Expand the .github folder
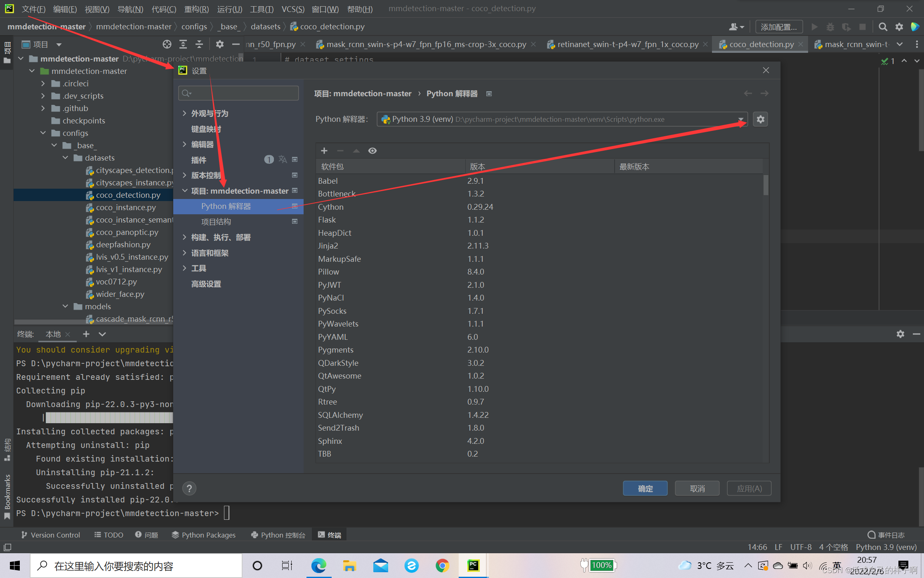Image resolution: width=924 pixels, height=578 pixels. pos(43,108)
